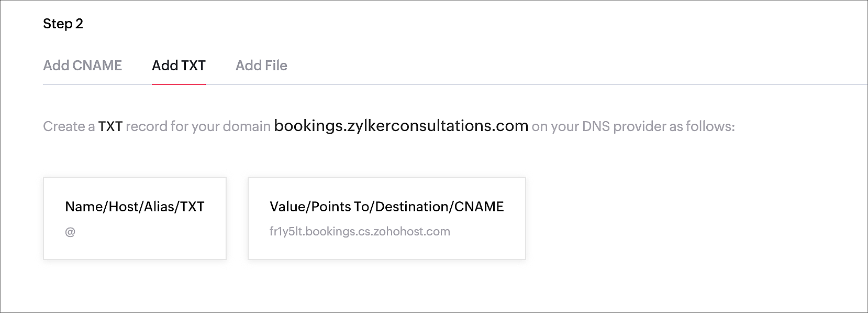Image resolution: width=868 pixels, height=313 pixels.
Task: Switch to the Add CNAME tab
Action: coord(82,66)
